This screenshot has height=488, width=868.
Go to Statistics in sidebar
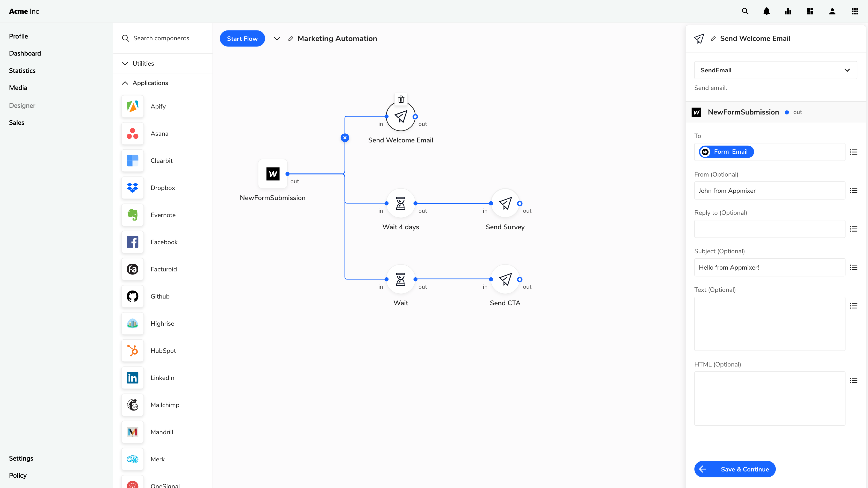click(22, 71)
